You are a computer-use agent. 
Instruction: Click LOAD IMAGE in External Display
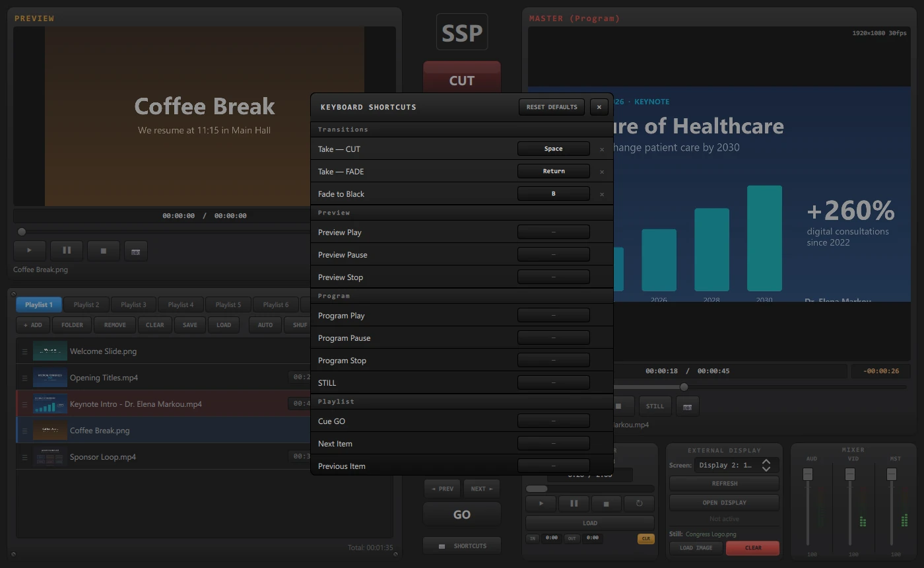point(696,548)
